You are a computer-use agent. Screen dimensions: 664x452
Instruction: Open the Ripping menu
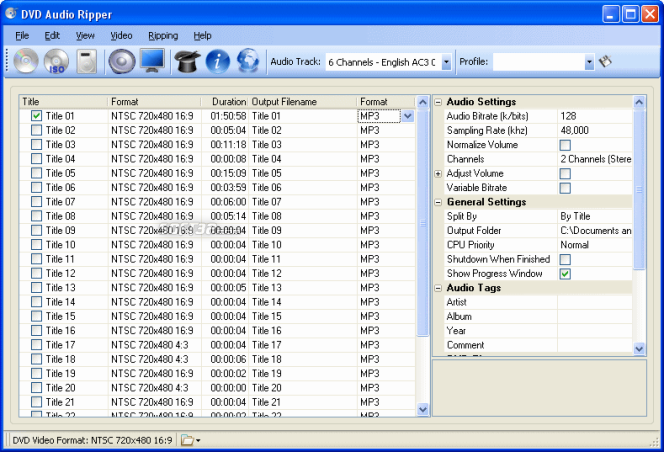coord(163,36)
